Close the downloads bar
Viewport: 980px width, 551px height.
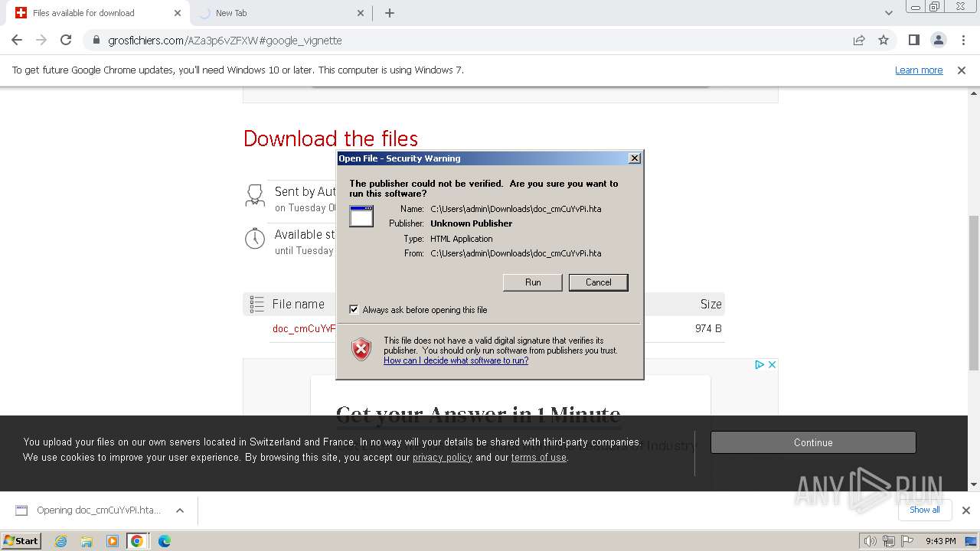coord(966,510)
